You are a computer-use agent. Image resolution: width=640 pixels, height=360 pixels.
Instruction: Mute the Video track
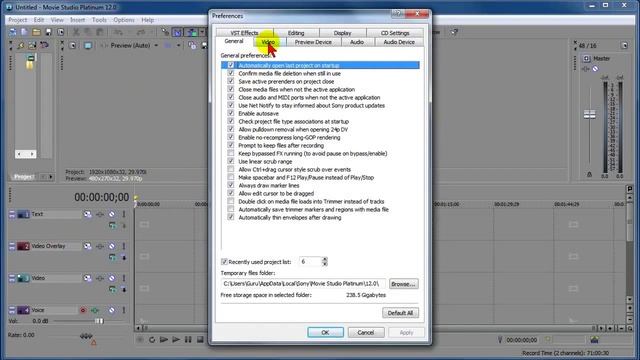click(x=111, y=278)
